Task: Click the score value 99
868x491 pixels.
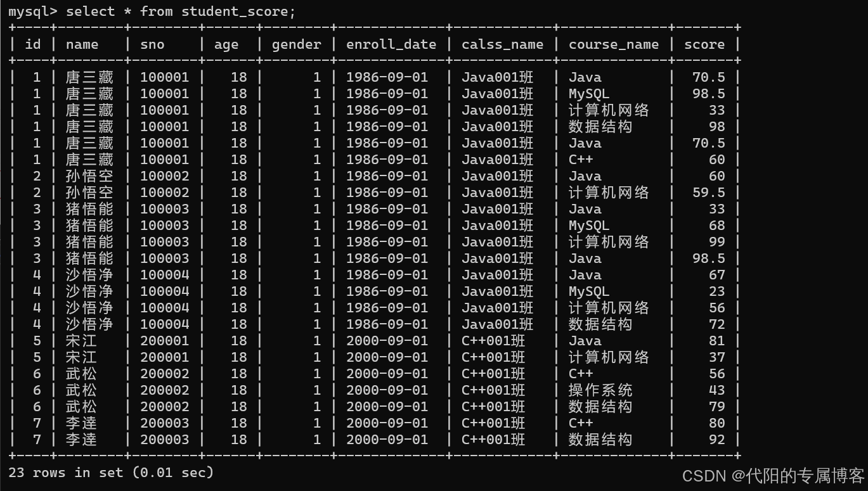Action: coord(717,242)
